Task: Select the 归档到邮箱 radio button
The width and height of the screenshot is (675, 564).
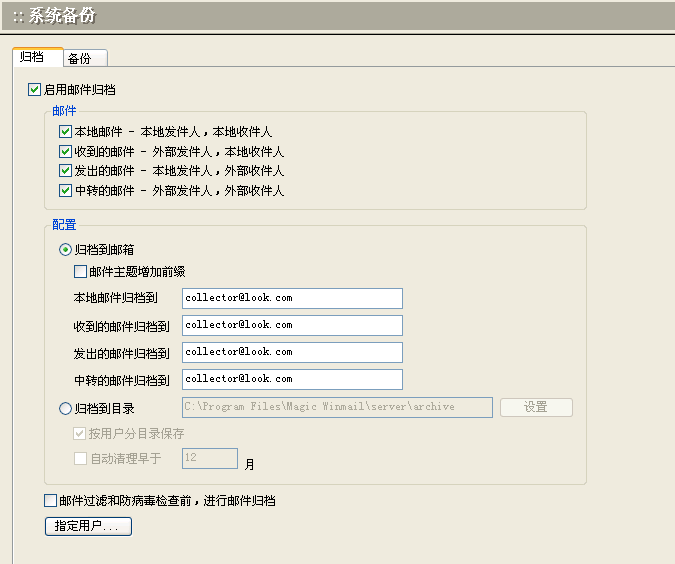Action: point(66,250)
